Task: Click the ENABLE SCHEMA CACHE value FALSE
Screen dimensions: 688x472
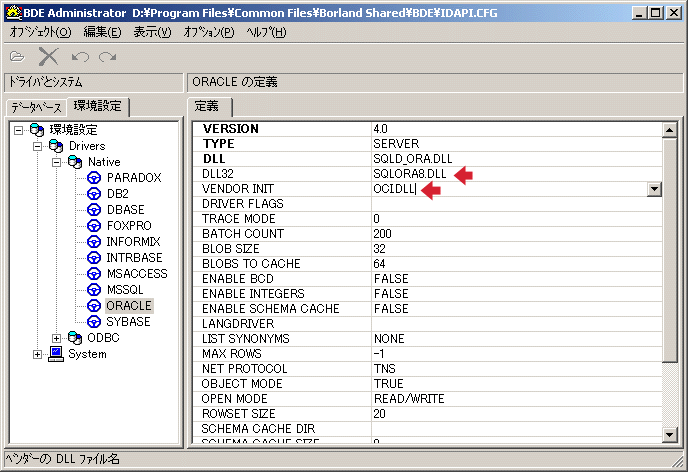Action: click(x=391, y=309)
